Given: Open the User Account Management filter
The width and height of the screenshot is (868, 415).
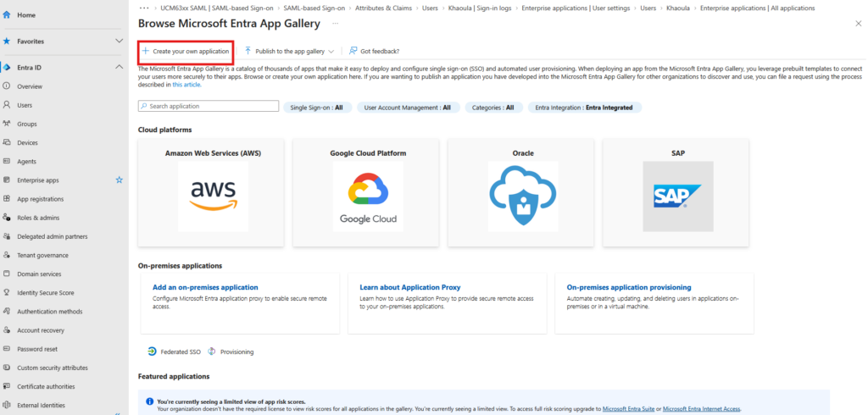Looking at the screenshot, I should point(408,108).
